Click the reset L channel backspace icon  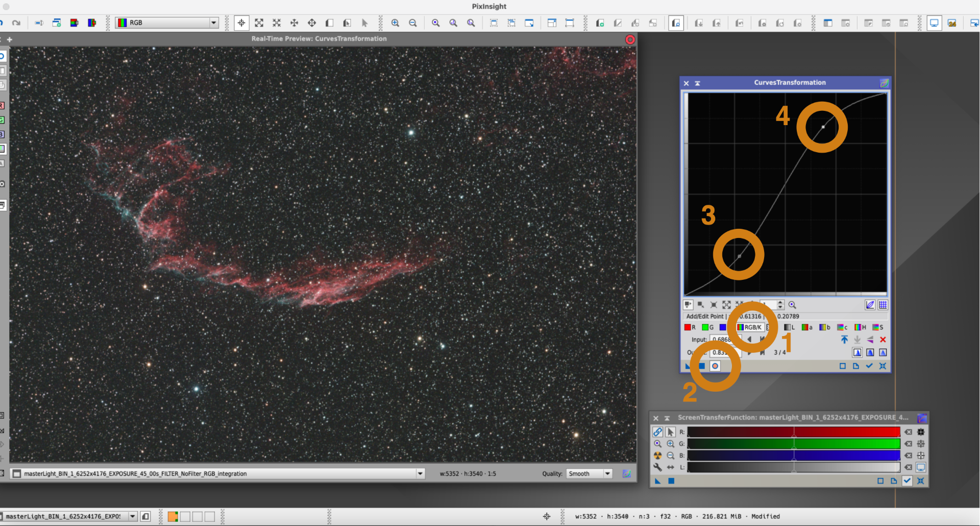pyautogui.click(x=908, y=467)
